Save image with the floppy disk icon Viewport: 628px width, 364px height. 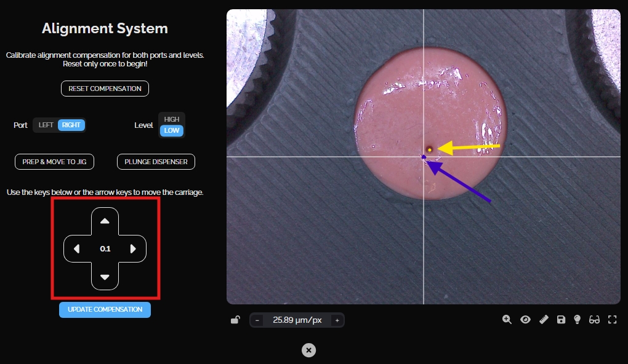click(561, 320)
